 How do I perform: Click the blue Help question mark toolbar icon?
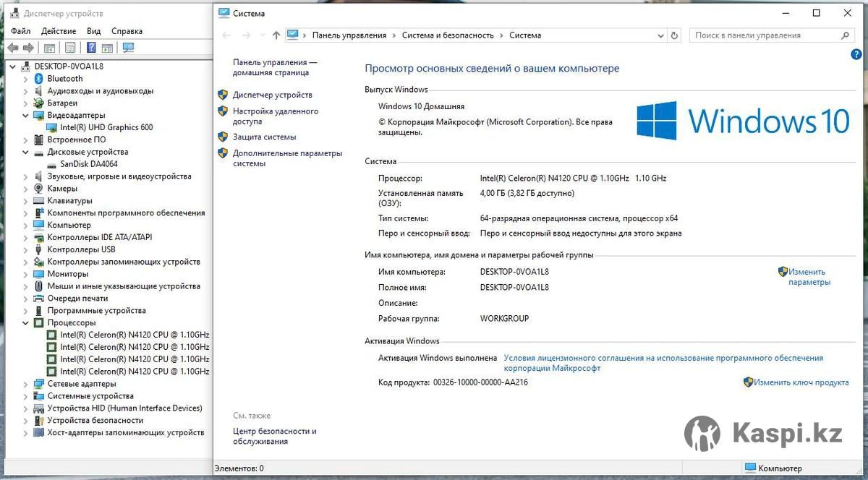pyautogui.click(x=91, y=48)
